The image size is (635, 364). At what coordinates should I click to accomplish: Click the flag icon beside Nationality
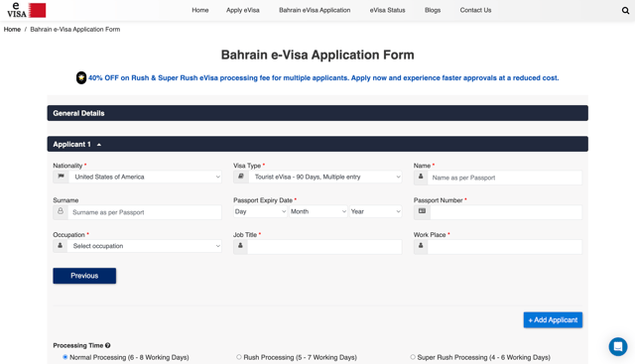(x=62, y=177)
